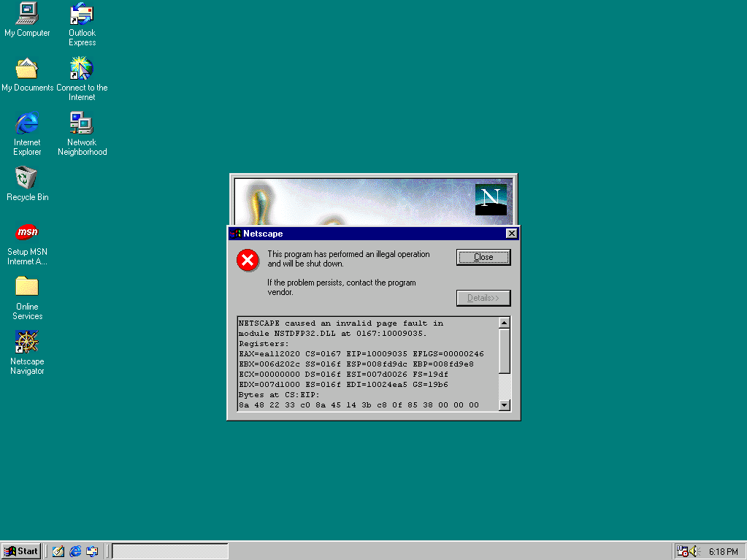Click the Netscape taskbar button

click(170, 551)
